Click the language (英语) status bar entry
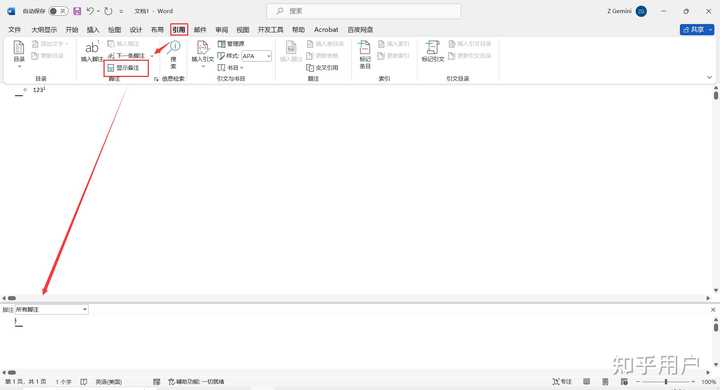Viewport: 720px width, 390px height. 109,381
